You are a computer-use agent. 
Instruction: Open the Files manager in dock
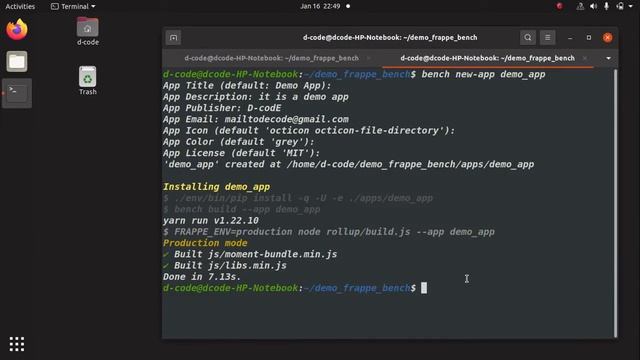click(x=17, y=62)
